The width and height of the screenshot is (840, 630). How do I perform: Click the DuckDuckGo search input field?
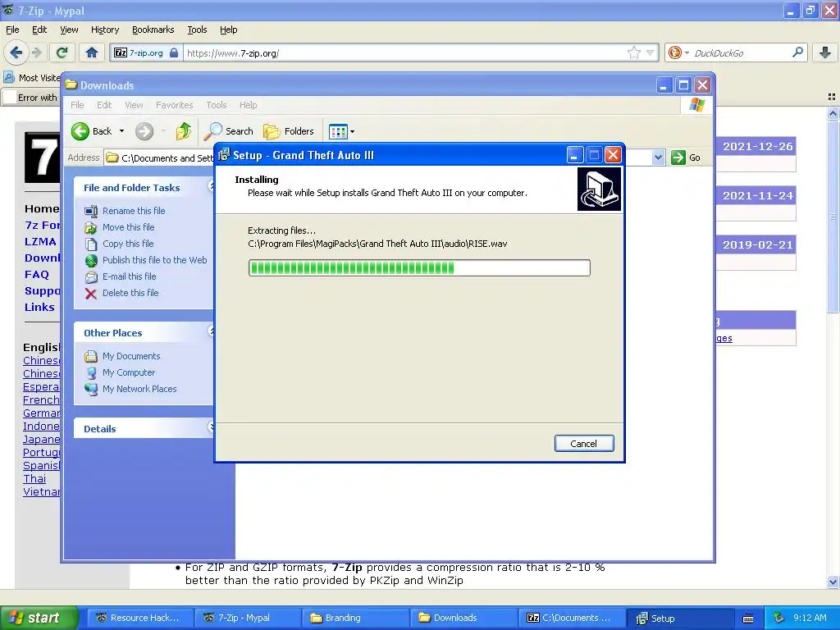pyautogui.click(x=741, y=52)
